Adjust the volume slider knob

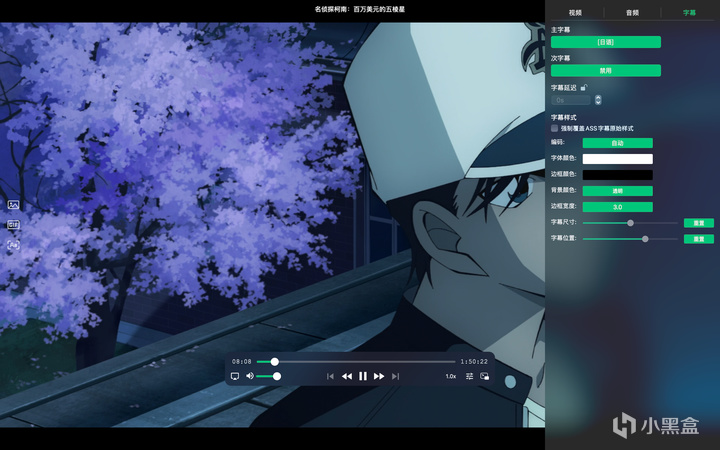[277, 377]
